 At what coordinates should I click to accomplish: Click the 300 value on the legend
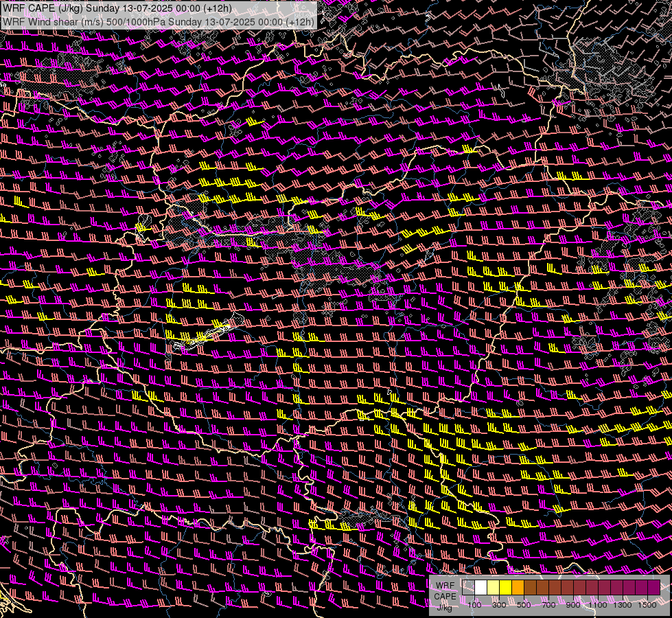coord(499,605)
